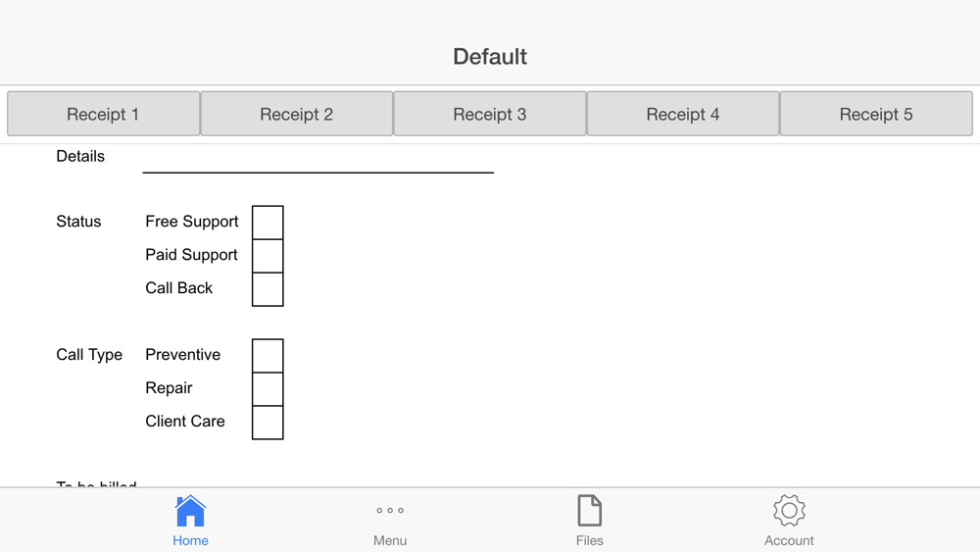Open the Menu three-dots icon
This screenshot has height=552, width=980.
click(390, 510)
